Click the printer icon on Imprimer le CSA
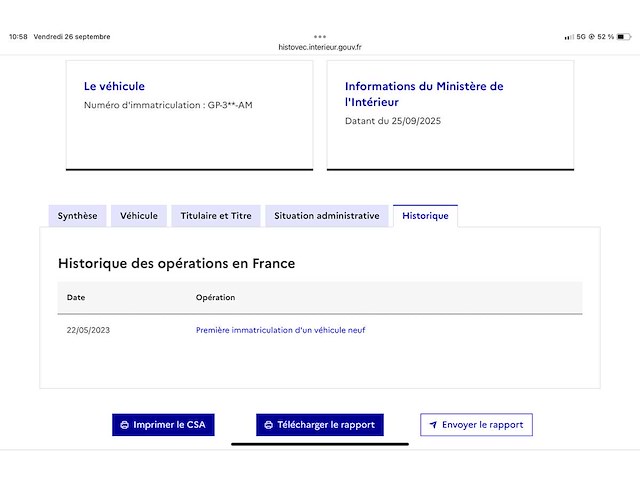Viewport: 640px width, 480px height. coord(124,425)
